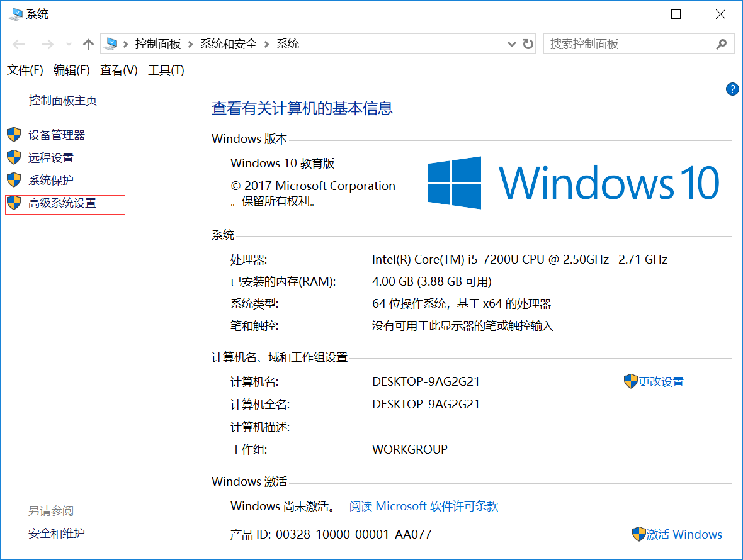The image size is (743, 560).
Task: Open 安全和维护 link
Action: [x=57, y=534]
